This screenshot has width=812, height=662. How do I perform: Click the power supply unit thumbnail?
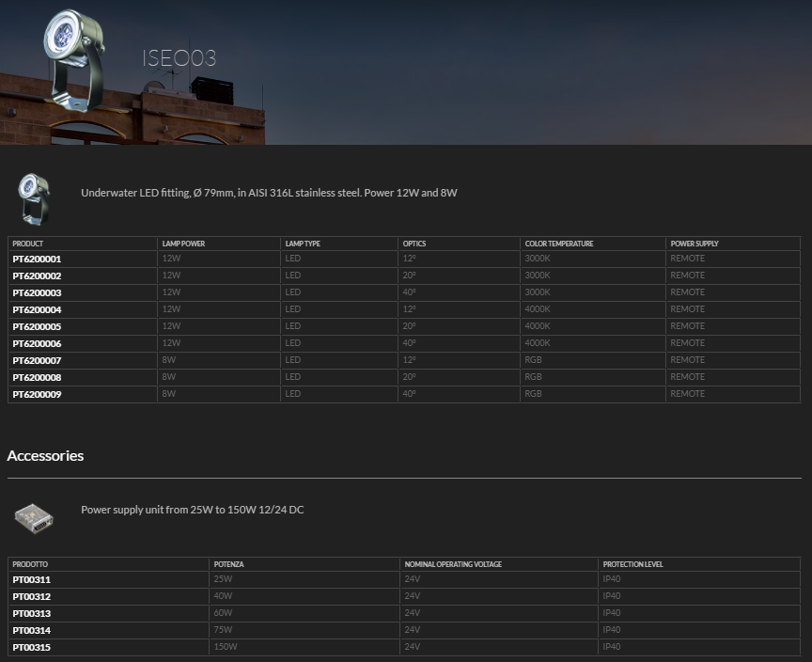34,515
